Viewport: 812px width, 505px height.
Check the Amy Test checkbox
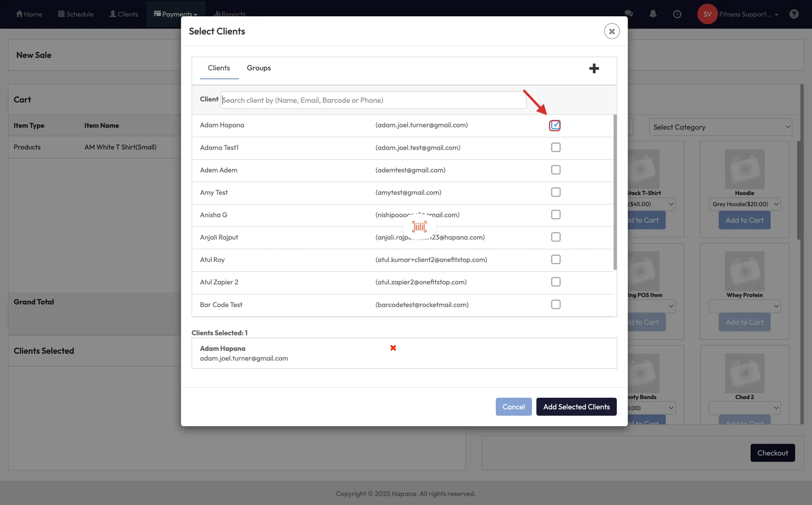(555, 192)
